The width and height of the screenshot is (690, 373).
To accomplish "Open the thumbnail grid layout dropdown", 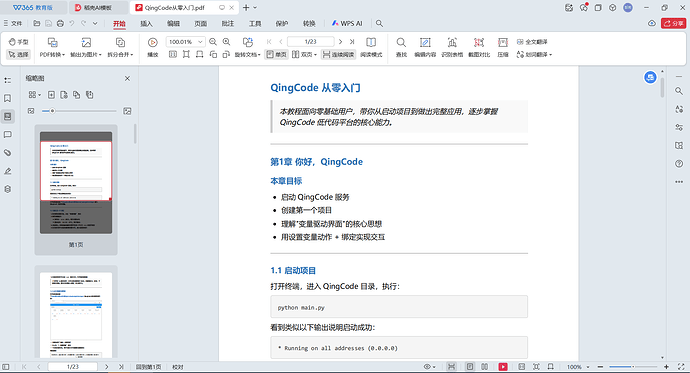I will pyautogui.click(x=34, y=95).
